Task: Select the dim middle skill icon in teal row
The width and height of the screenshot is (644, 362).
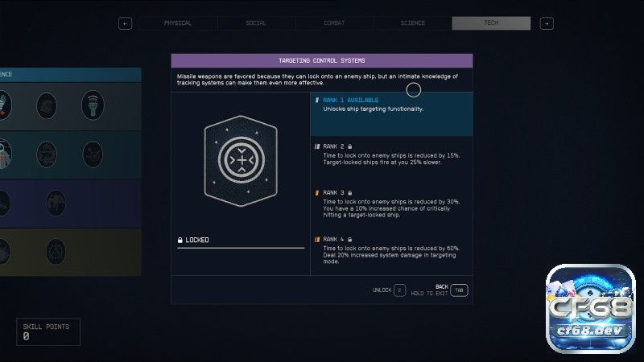Action: pyautogui.click(x=47, y=154)
